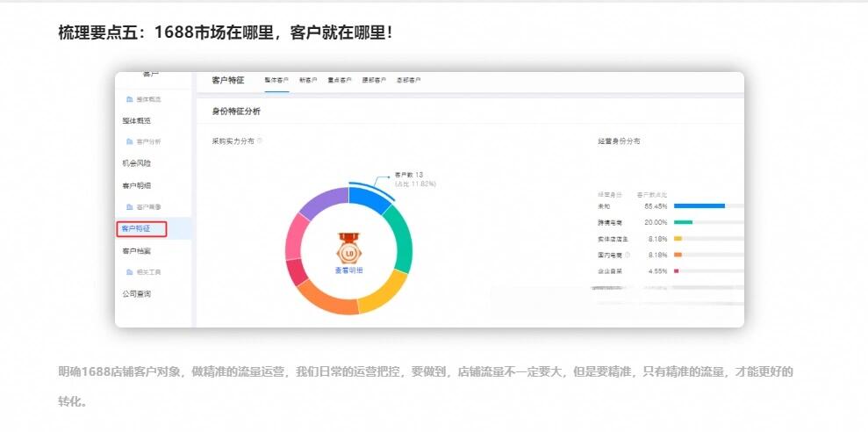Click the 经营身份分布 label
The height and width of the screenshot is (432, 868).
pyautogui.click(x=619, y=140)
